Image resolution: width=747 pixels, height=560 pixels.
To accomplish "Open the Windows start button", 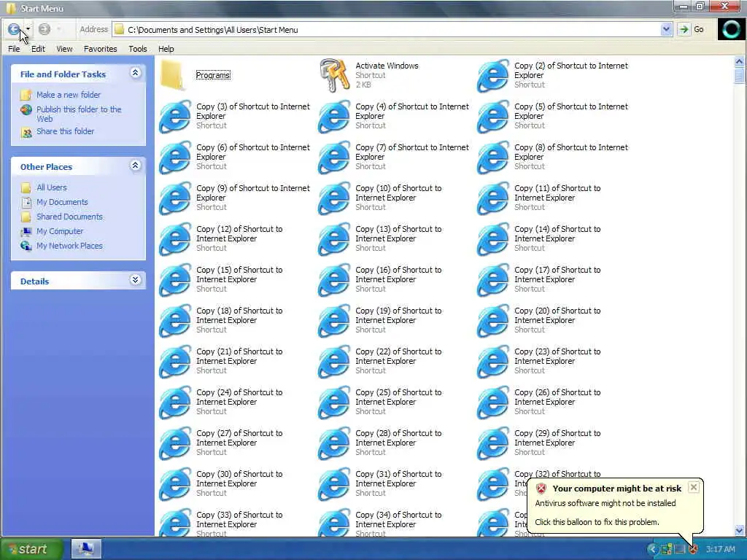I will point(31,549).
